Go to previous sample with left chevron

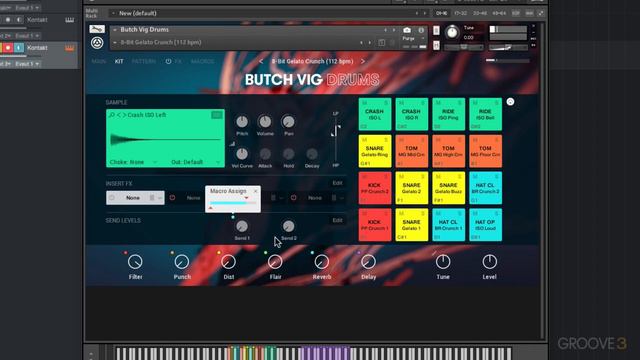click(x=119, y=115)
